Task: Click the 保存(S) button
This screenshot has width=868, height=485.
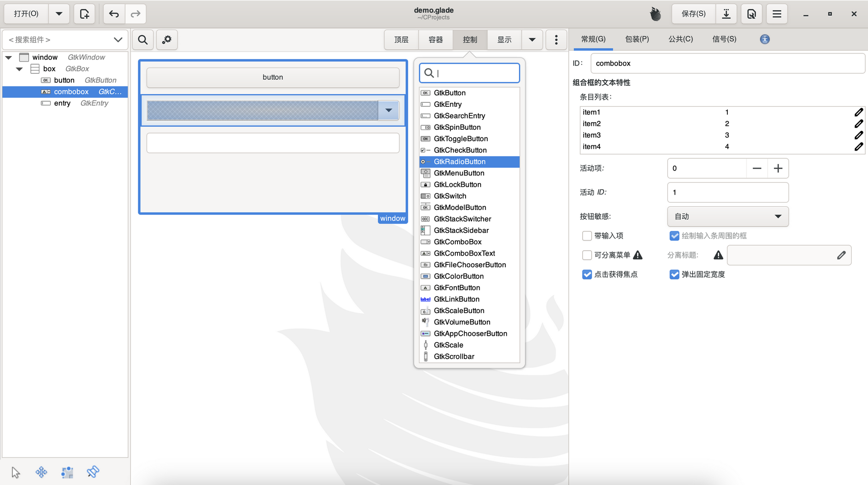Action: (693, 14)
